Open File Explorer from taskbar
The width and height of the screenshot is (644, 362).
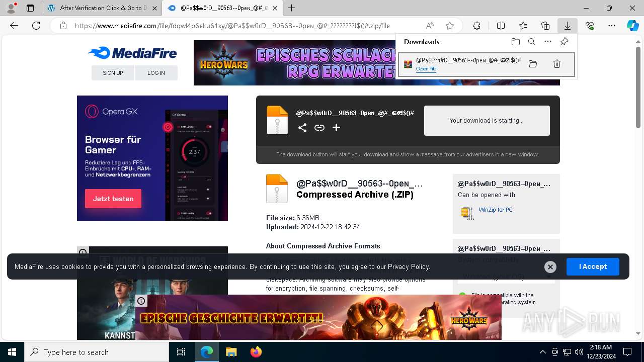231,352
